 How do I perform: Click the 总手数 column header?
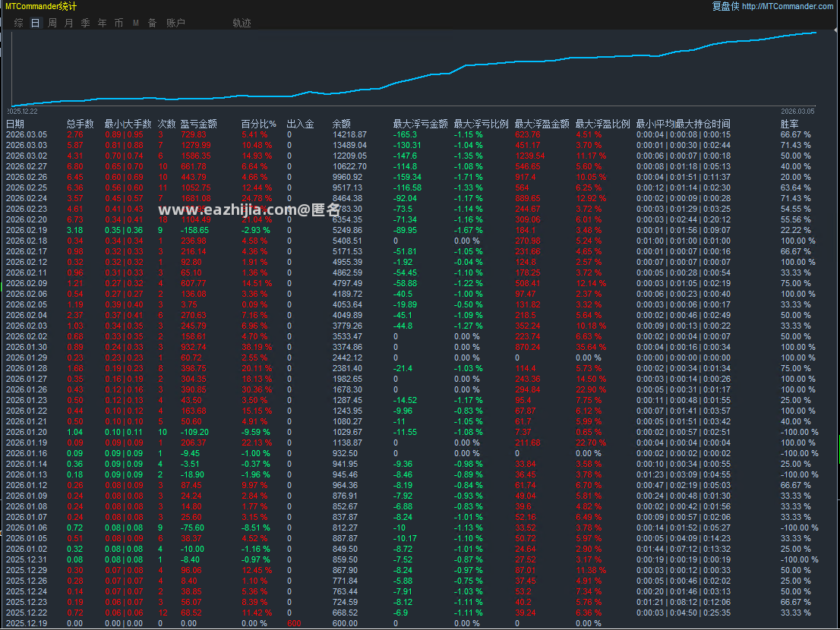(80, 124)
